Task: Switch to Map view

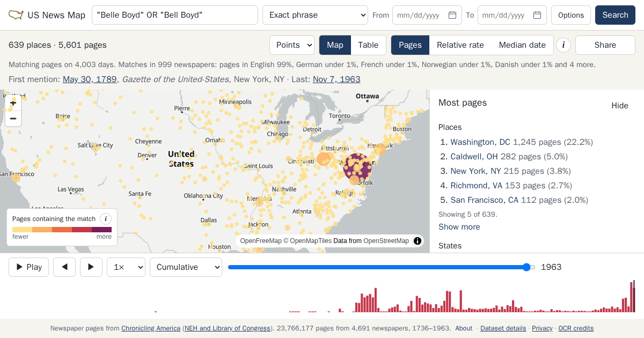Action: coord(335,45)
